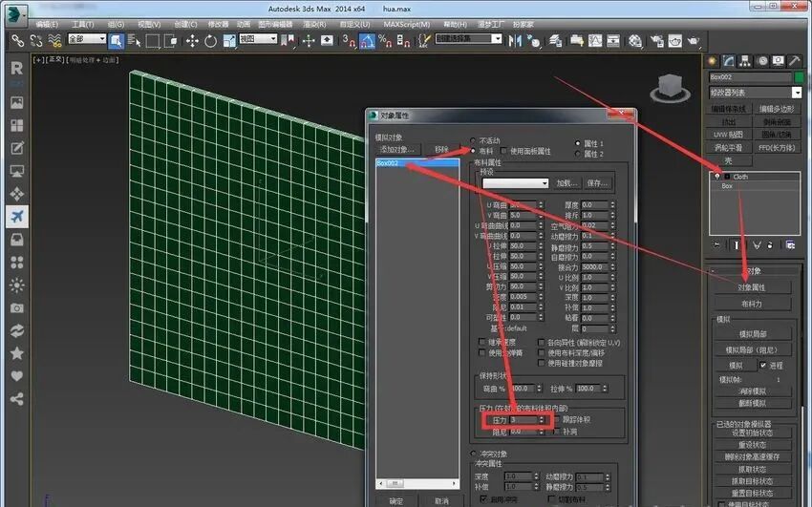Switch to the Hierarchy command panel
This screenshot has height=507, width=812.
click(745, 61)
